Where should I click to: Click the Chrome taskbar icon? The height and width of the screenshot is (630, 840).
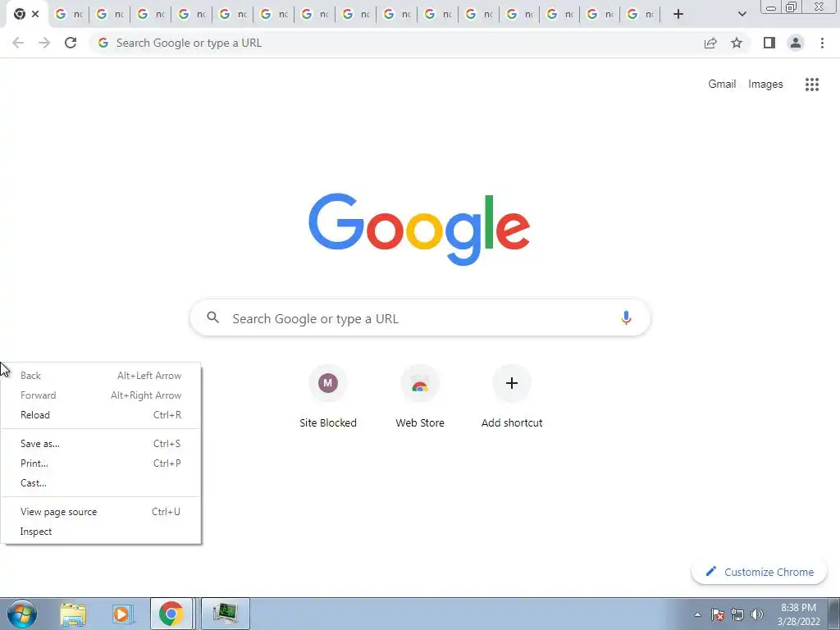pos(171,614)
